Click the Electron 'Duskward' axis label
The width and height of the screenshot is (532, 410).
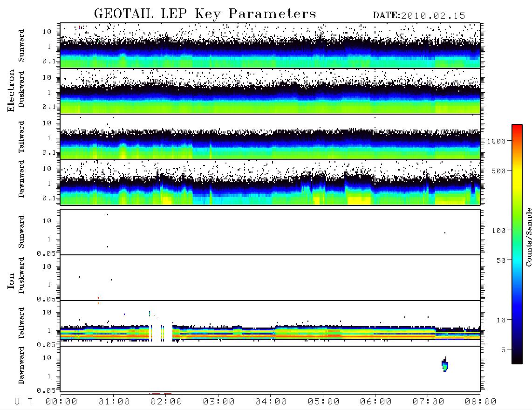coord(21,89)
